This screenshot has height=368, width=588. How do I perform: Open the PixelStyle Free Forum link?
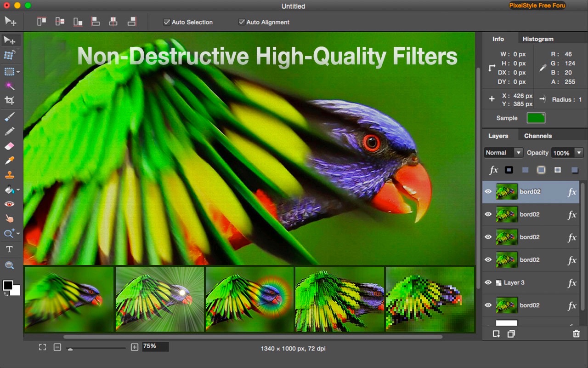tap(537, 6)
